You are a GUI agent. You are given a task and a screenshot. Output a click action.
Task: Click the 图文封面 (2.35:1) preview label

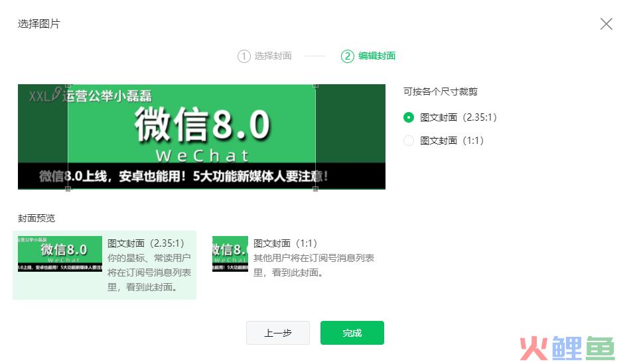click(x=146, y=243)
